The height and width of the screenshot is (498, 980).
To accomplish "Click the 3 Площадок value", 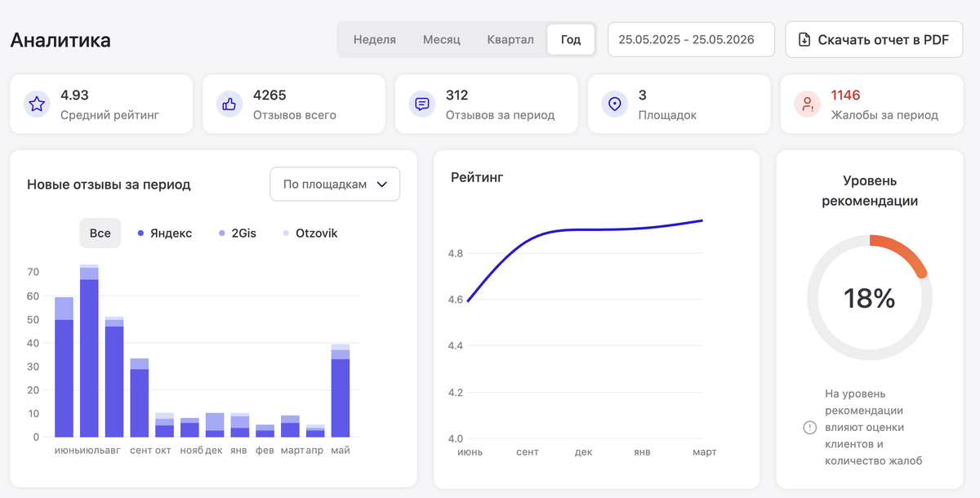I will (643, 96).
